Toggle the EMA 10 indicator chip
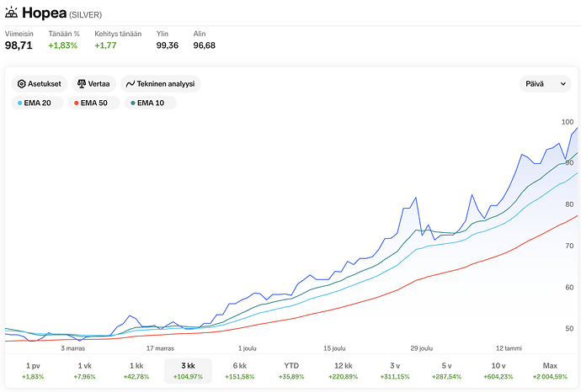Image resolution: width=581 pixels, height=392 pixels. (151, 103)
